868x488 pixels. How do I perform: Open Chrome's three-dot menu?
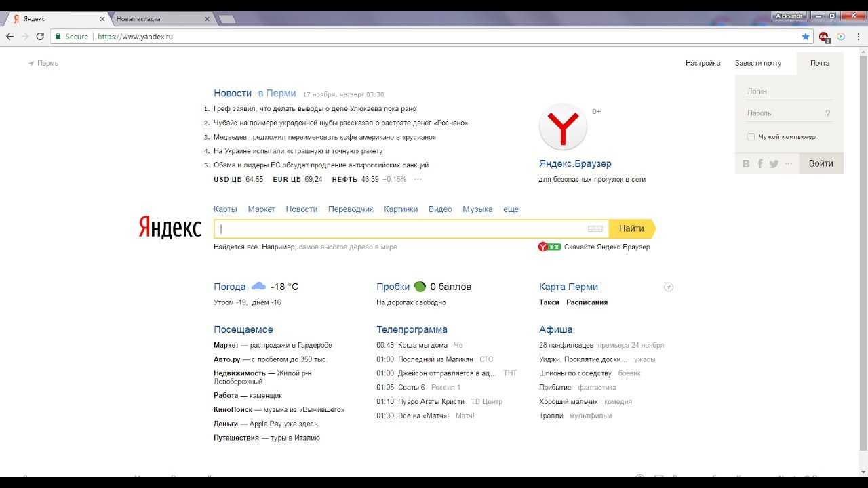click(858, 37)
